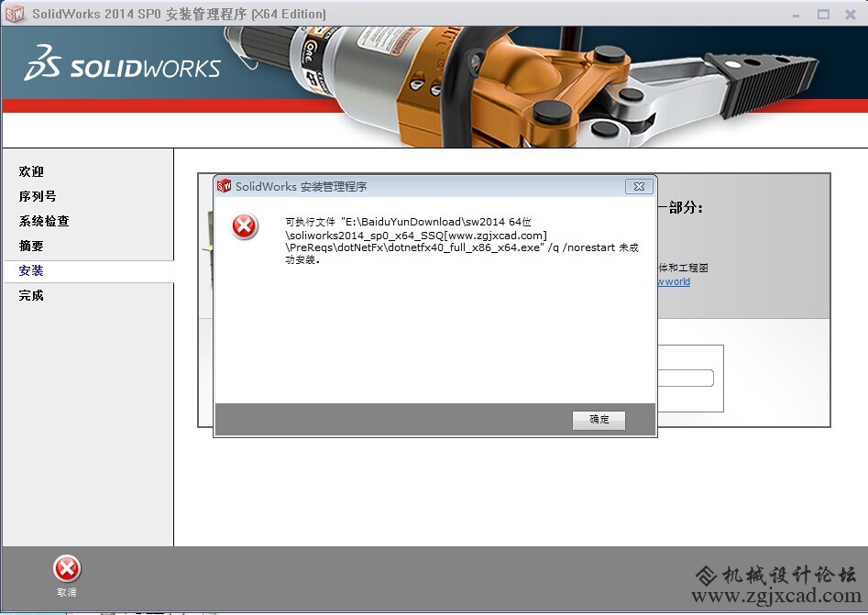
Task: Click the 取消 label under the cancel icon
Action: [x=66, y=592]
